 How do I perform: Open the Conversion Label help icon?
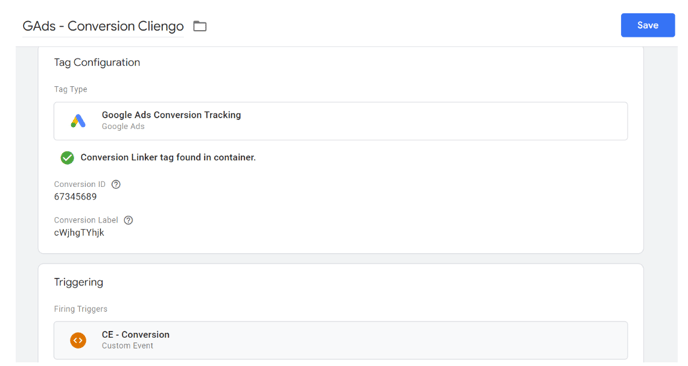[128, 220]
